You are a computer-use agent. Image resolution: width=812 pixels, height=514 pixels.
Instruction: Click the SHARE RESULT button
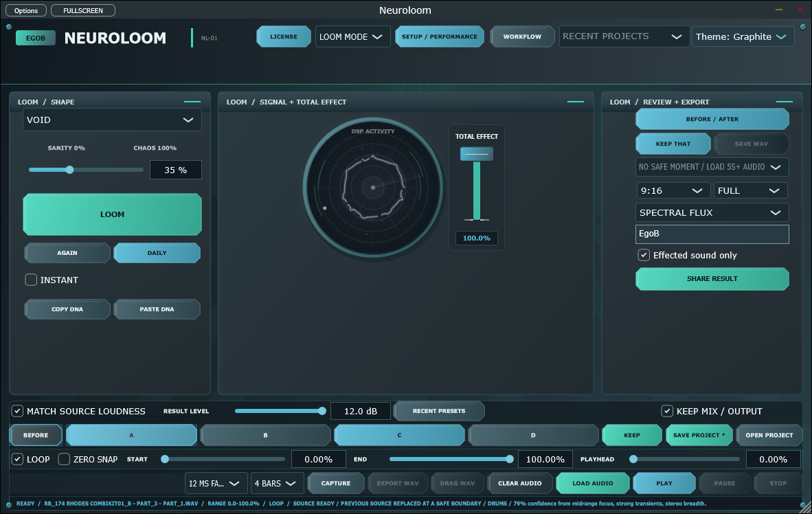712,279
